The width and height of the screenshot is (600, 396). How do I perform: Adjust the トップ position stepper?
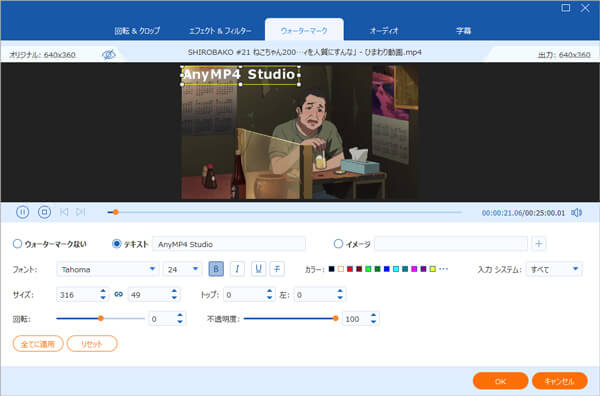269,294
